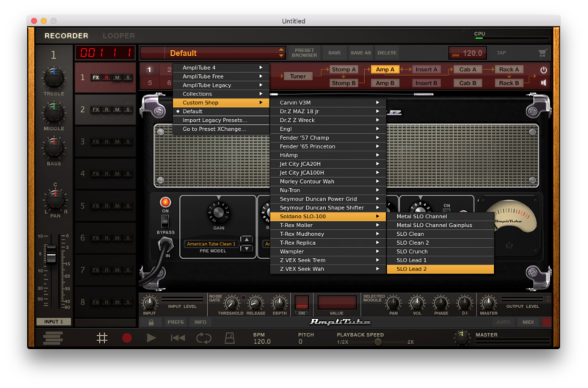The height and width of the screenshot is (388, 588).
Task: Toggle the metronome icon
Action: (x=230, y=338)
